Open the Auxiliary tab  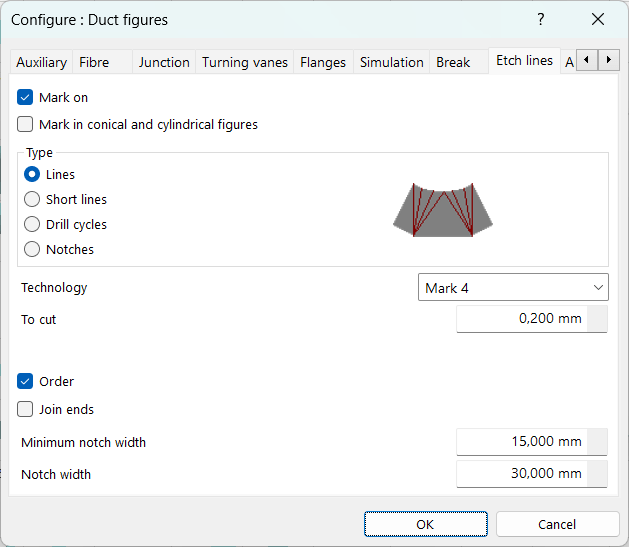41,62
